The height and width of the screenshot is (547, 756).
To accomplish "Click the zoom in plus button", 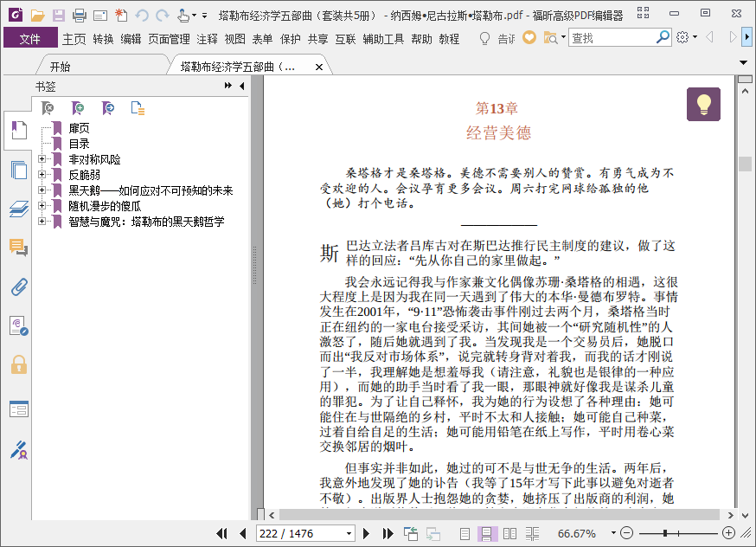I will pyautogui.click(x=728, y=533).
